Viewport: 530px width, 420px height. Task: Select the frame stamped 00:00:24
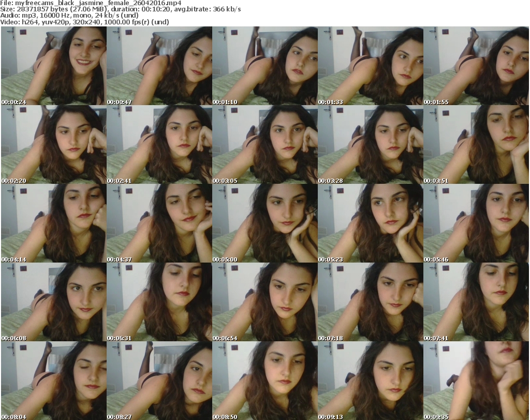click(54, 66)
